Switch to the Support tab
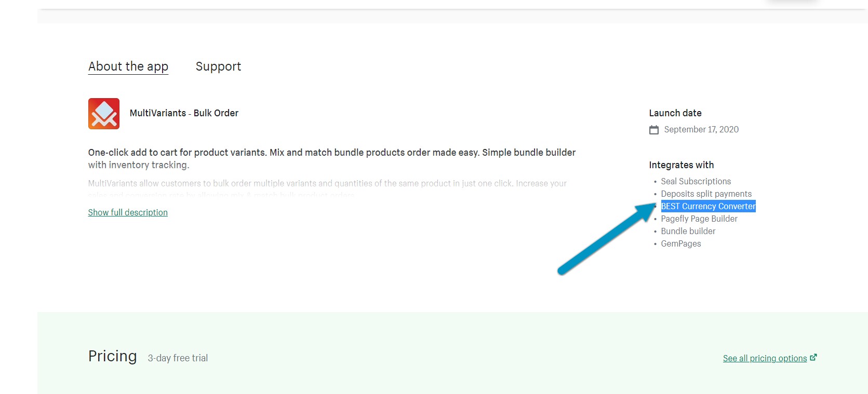 pos(218,66)
